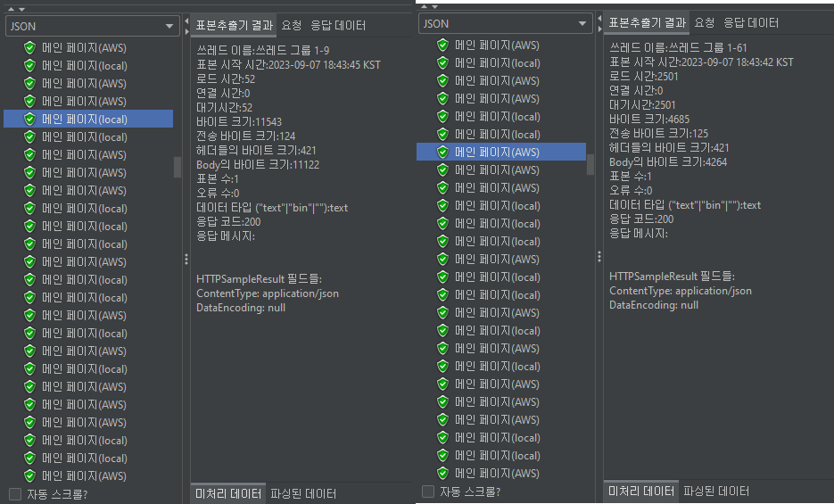Click the left tree's vertical scrollbar thumb
834x504 pixels.
coord(178,167)
